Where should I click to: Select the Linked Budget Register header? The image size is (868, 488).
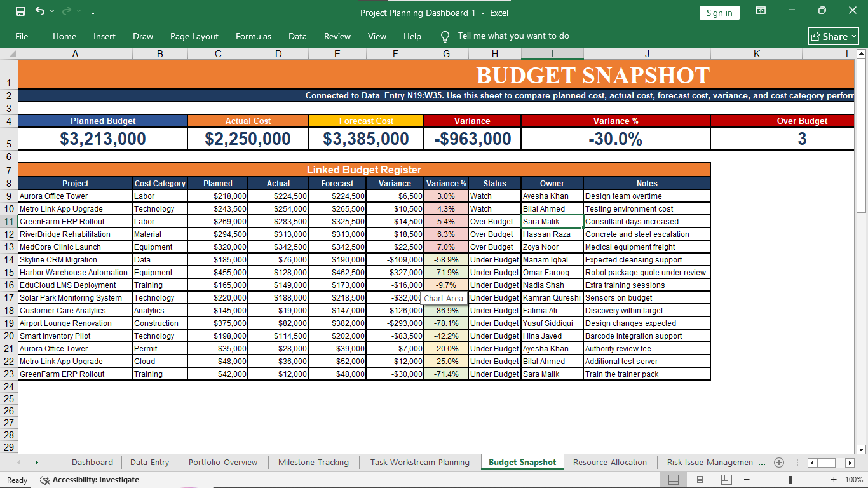point(364,170)
